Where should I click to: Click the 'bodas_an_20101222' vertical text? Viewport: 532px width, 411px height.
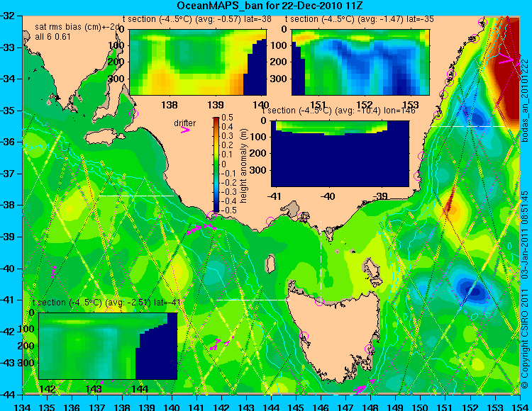525,101
